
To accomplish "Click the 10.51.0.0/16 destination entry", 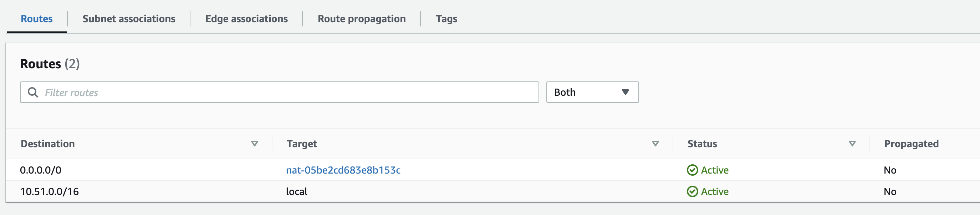I will (x=50, y=191).
